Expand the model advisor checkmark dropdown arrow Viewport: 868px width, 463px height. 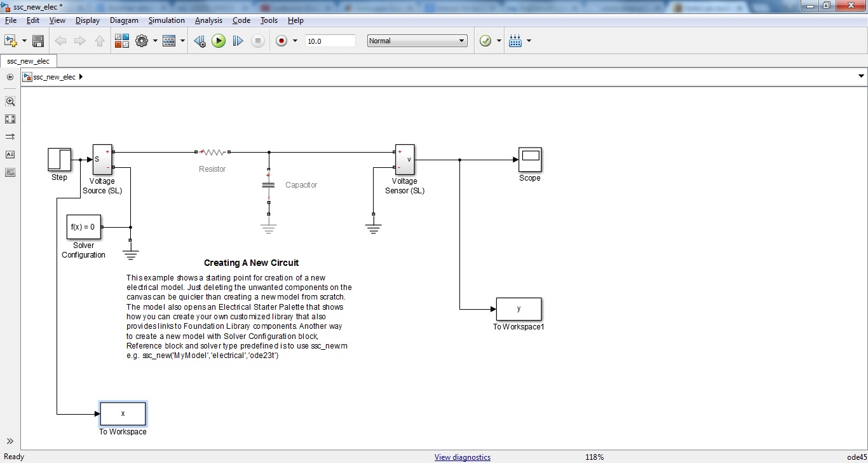coord(499,41)
